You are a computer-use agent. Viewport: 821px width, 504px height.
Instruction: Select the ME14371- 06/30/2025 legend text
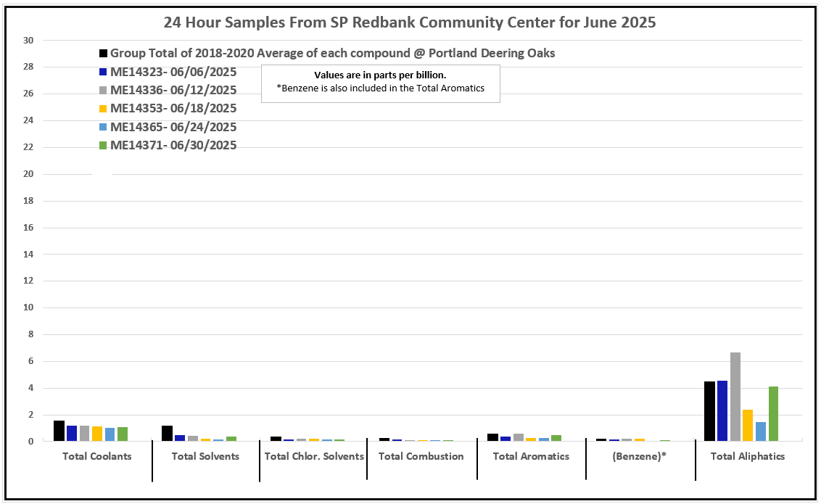click(x=173, y=145)
